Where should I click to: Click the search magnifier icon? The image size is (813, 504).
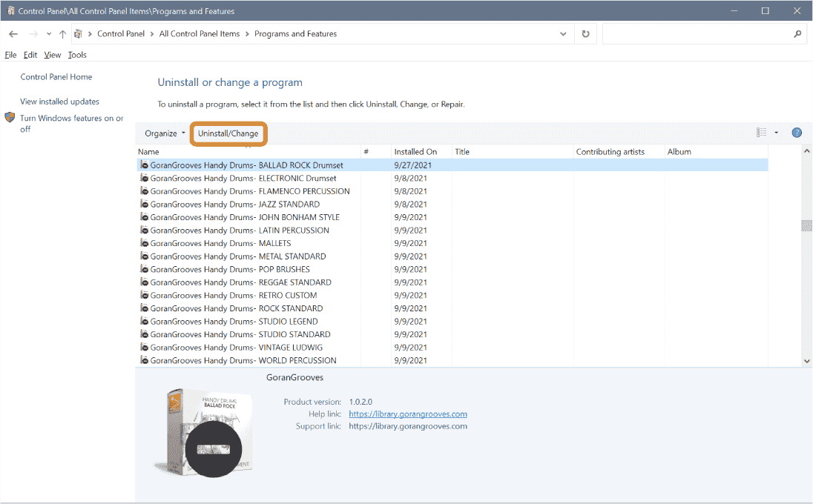pos(797,33)
